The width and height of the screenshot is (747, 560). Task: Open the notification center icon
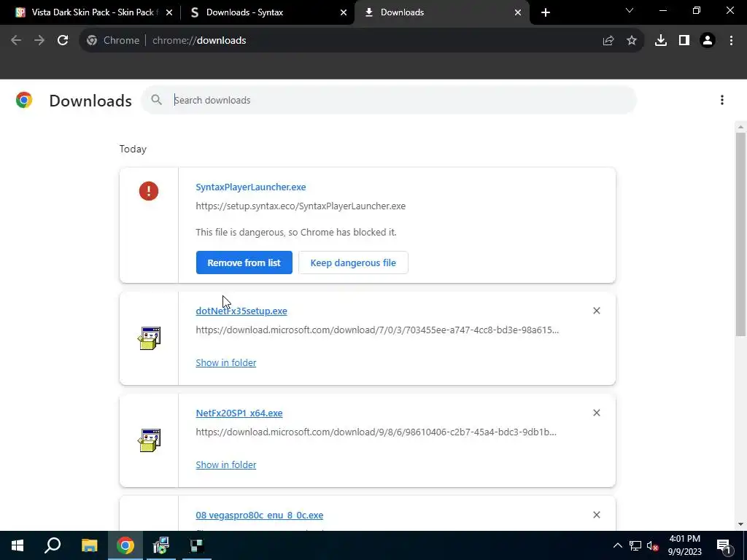coord(724,545)
